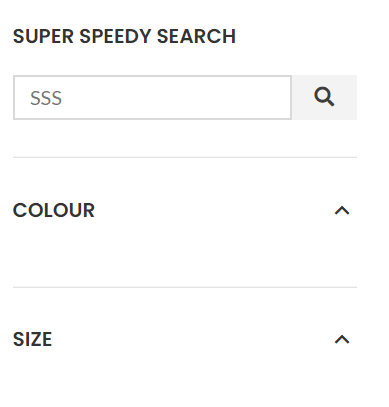Toggle the COLOUR section with its up arrow

(x=342, y=211)
